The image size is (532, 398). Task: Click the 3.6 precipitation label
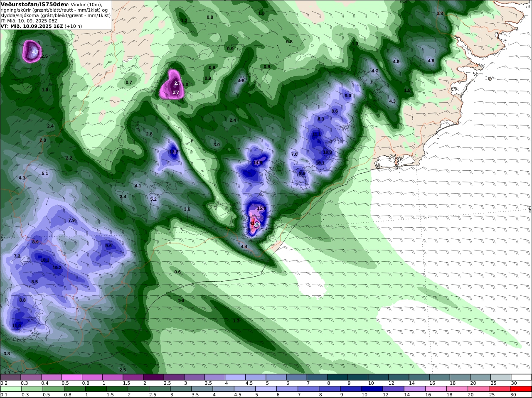click(x=187, y=209)
